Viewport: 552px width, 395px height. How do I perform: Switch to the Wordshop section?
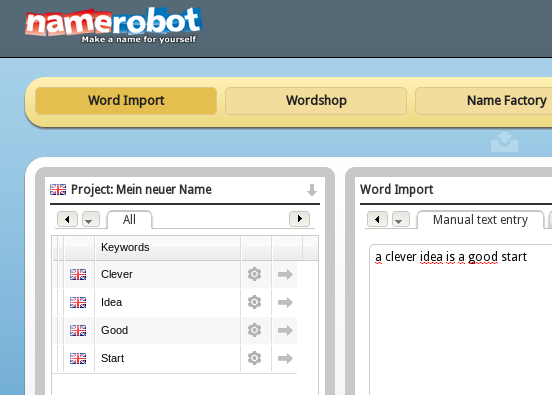click(x=316, y=101)
